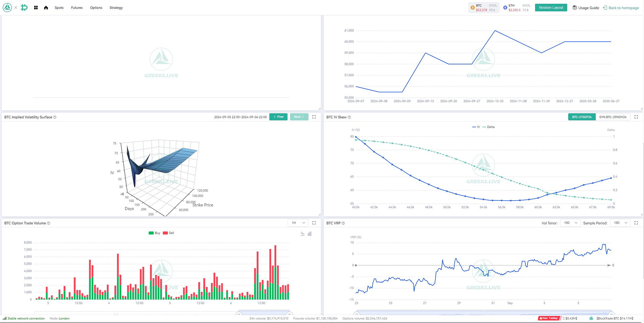This screenshot has height=323, width=644.
Task: Open the Vol Tenor 15D dropdown
Action: tap(570, 223)
